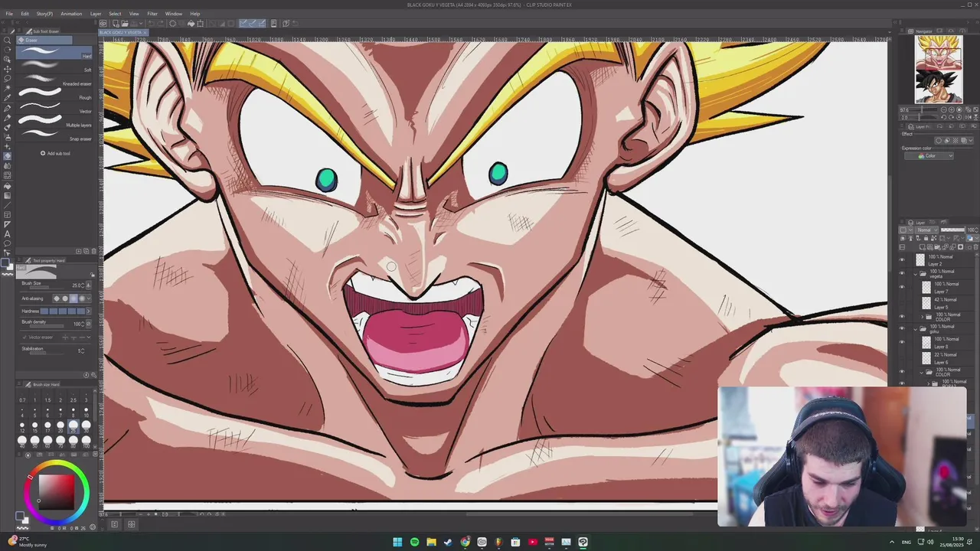Select the Soft eraser sub tool
980x551 pixels.
(54, 67)
